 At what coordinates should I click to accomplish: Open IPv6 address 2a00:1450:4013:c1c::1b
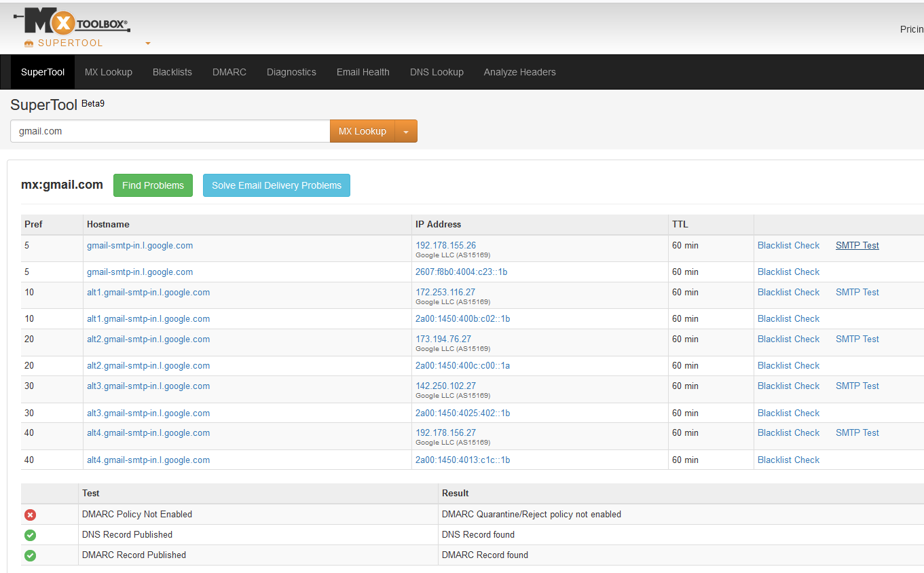click(x=463, y=460)
